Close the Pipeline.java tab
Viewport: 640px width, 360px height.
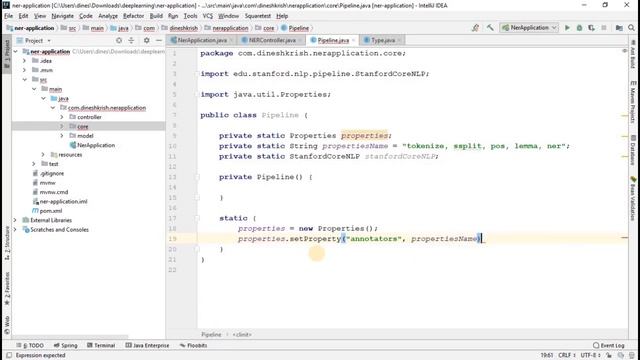click(353, 40)
